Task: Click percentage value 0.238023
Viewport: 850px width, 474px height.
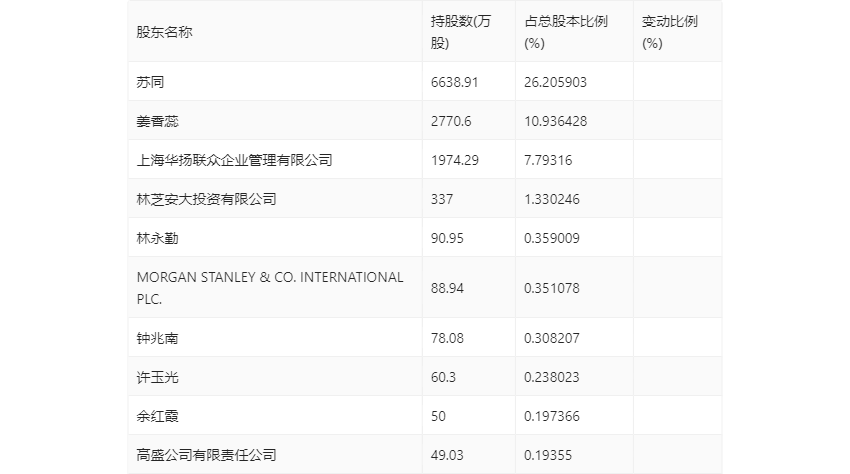Action: (x=552, y=377)
